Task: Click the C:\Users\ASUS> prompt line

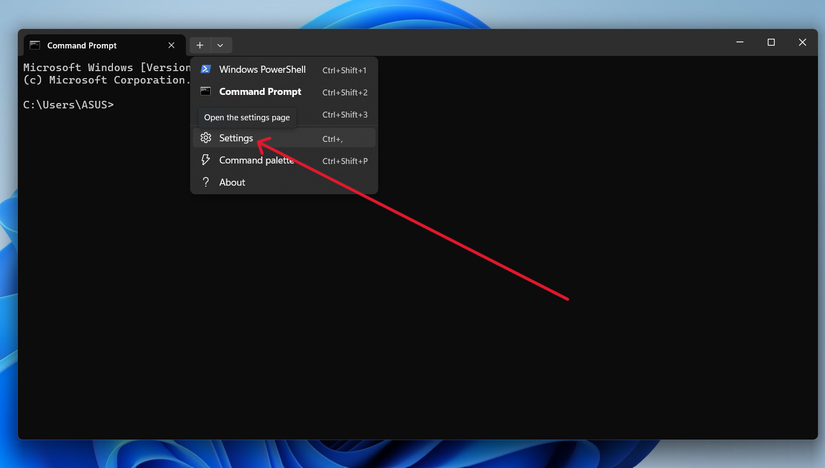Action: 68,104
